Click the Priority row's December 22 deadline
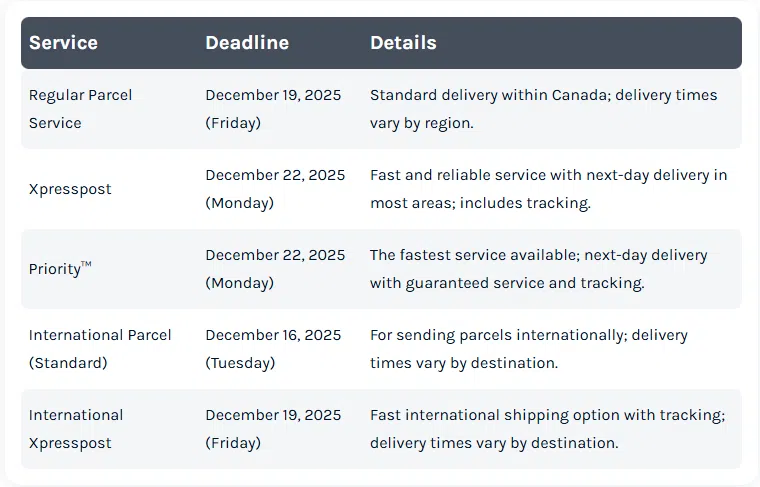Viewport: 760px width, 487px height. coord(275,269)
